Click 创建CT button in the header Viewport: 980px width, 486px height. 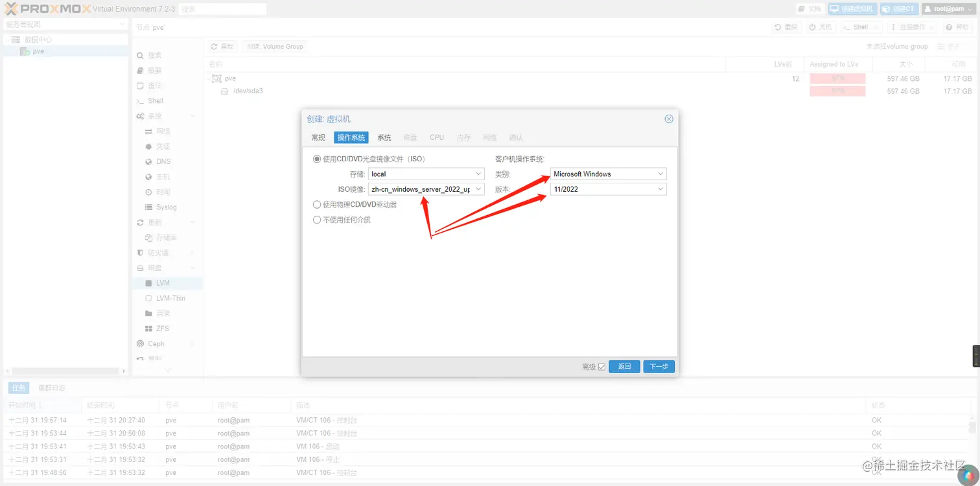pyautogui.click(x=899, y=9)
